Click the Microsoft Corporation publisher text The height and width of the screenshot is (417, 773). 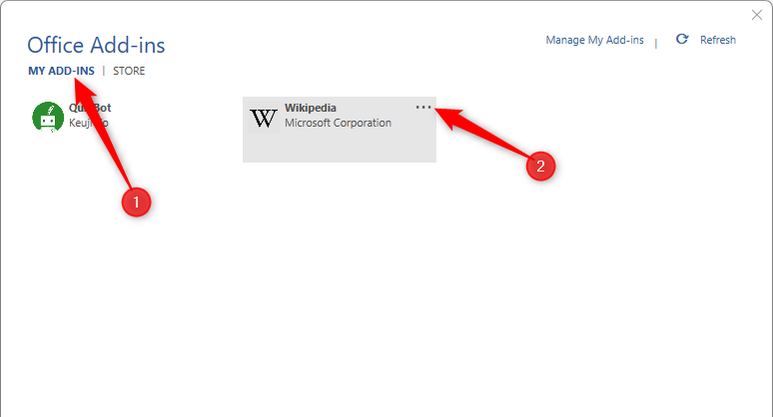pyautogui.click(x=338, y=123)
